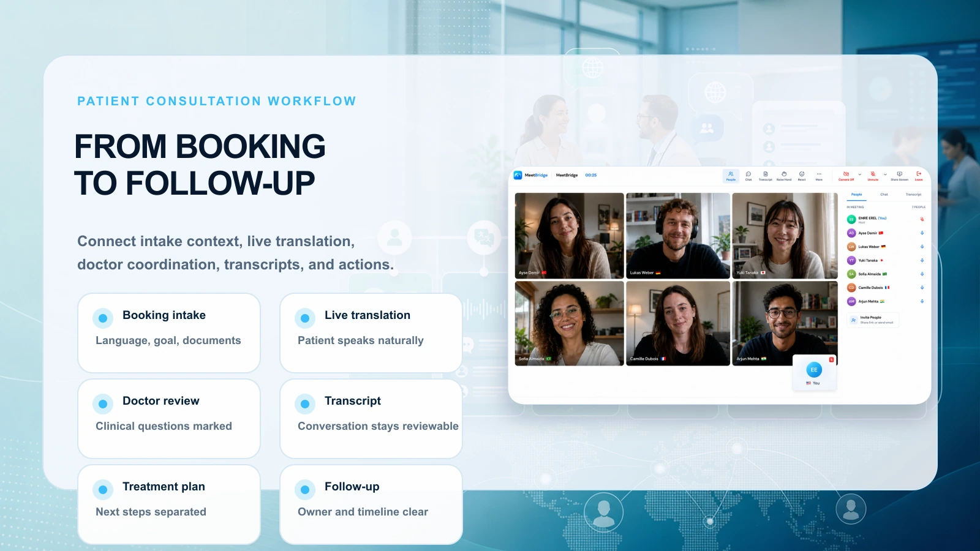Click the 'Transcript' workflow card title
The image size is (980, 551).
pyautogui.click(x=353, y=401)
